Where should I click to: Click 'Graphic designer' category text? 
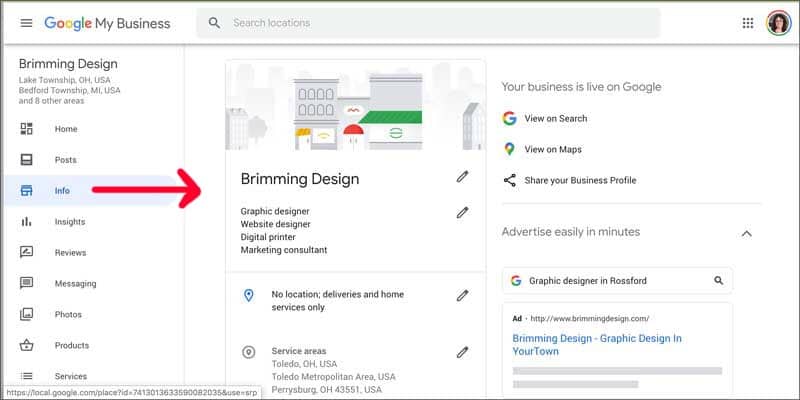click(275, 211)
